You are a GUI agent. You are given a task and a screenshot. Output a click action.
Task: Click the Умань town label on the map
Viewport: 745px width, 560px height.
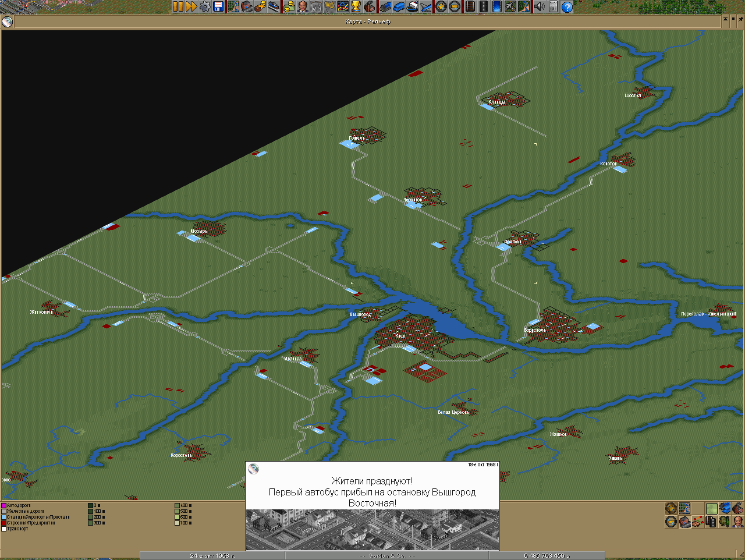tap(615, 458)
